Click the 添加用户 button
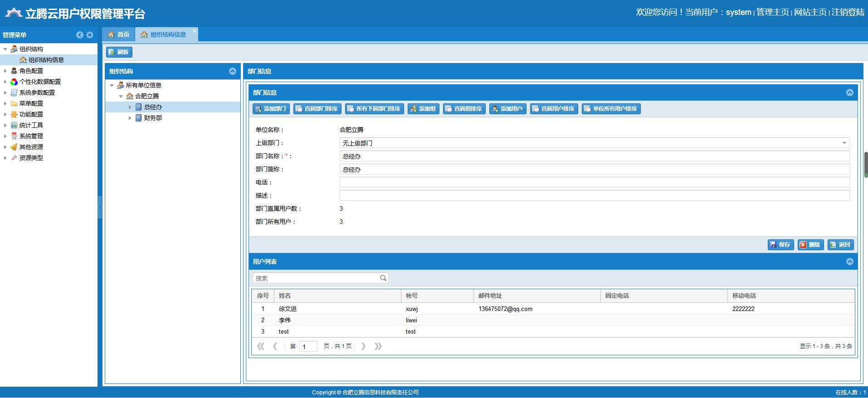 [x=507, y=109]
